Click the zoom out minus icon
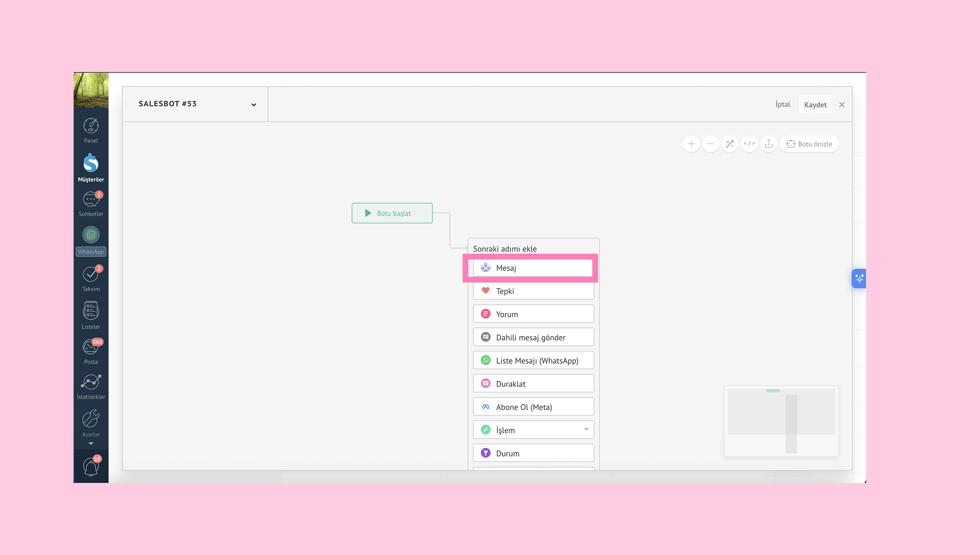This screenshot has width=980, height=555. tap(710, 144)
